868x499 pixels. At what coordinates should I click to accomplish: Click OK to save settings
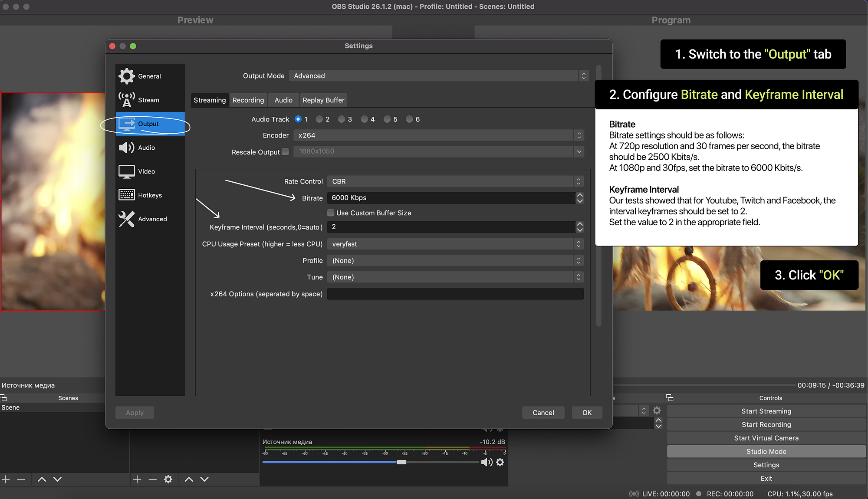[587, 413]
